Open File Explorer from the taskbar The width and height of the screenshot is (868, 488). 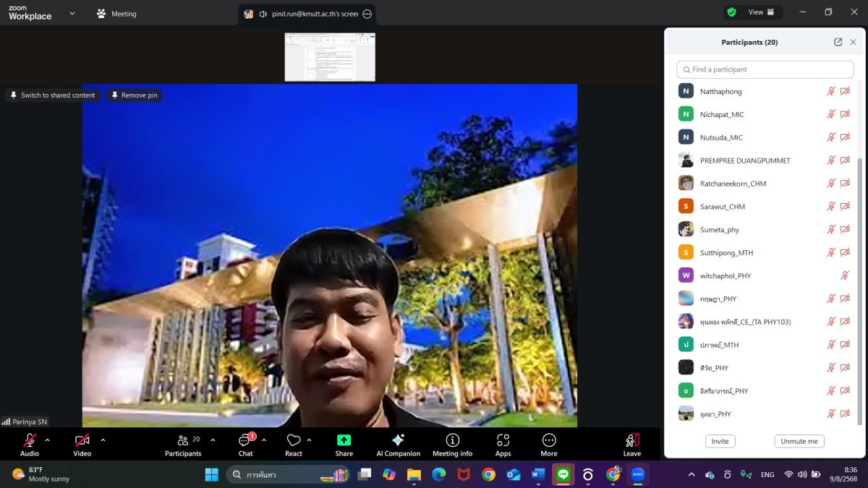tap(414, 474)
